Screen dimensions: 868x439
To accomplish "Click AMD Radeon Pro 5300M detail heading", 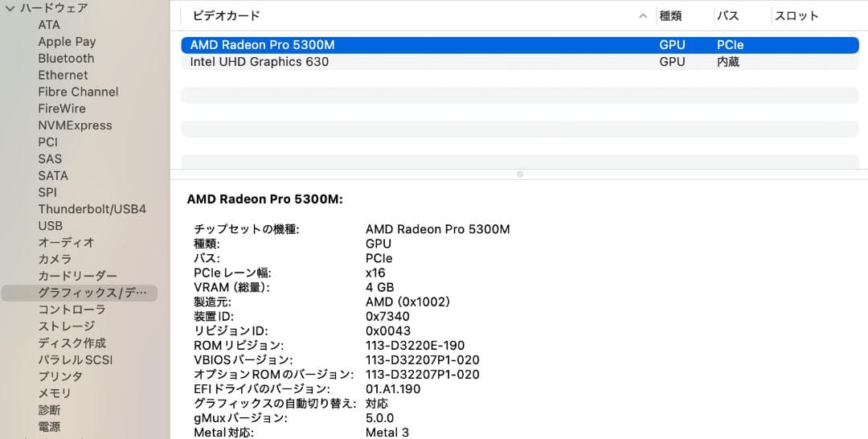I will click(x=265, y=199).
